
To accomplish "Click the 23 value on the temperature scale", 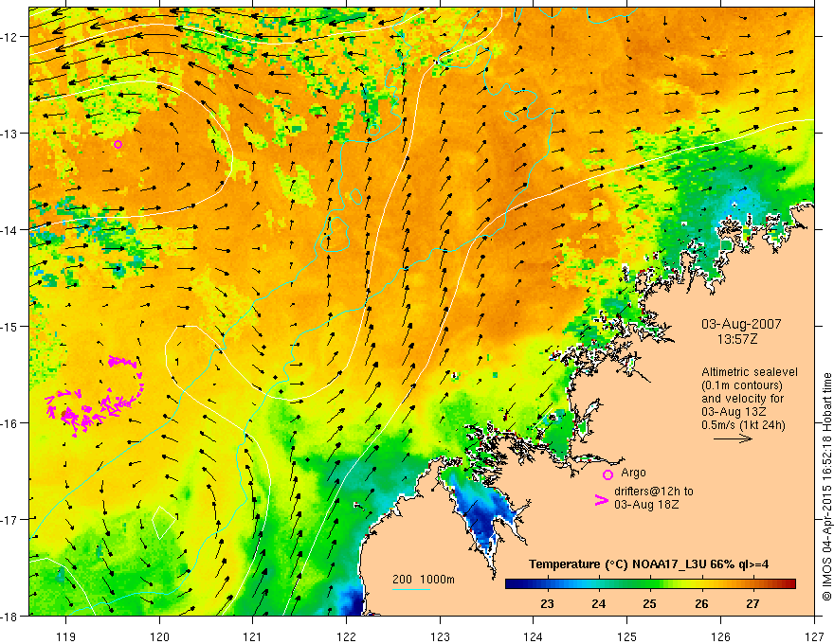I will 547,603.
